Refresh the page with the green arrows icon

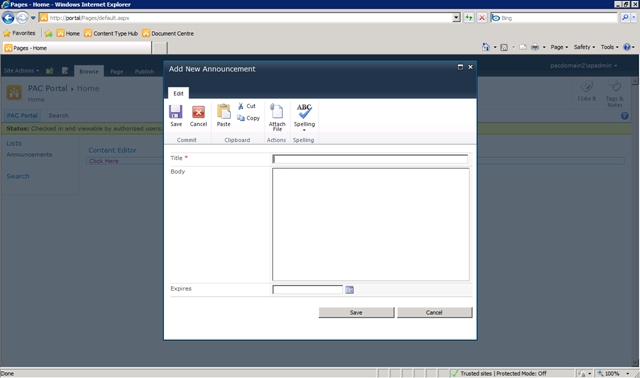[x=469, y=18]
